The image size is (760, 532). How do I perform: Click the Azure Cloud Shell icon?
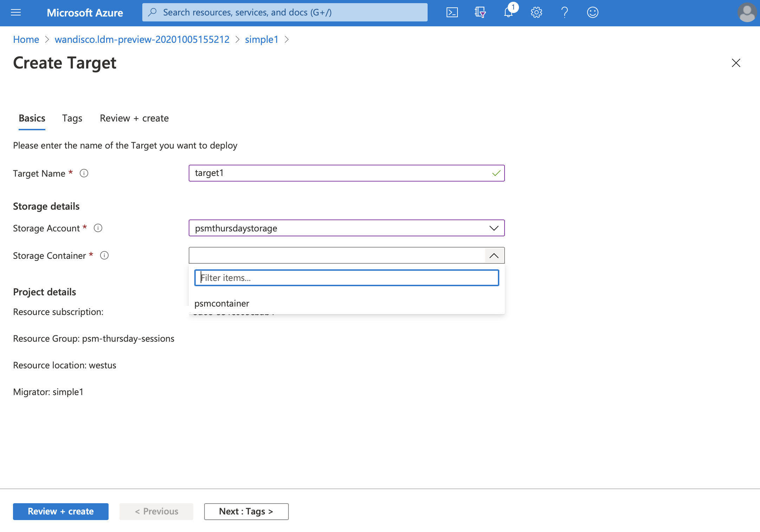tap(453, 13)
